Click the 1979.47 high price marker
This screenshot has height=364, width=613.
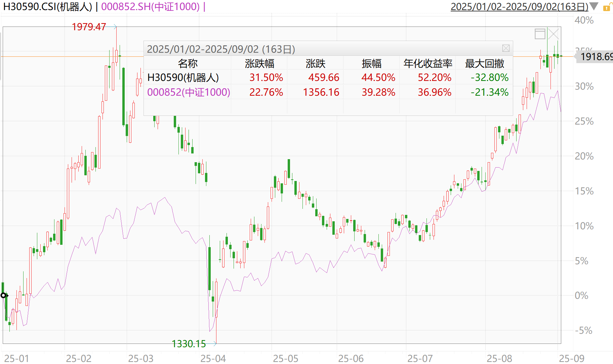tap(89, 27)
